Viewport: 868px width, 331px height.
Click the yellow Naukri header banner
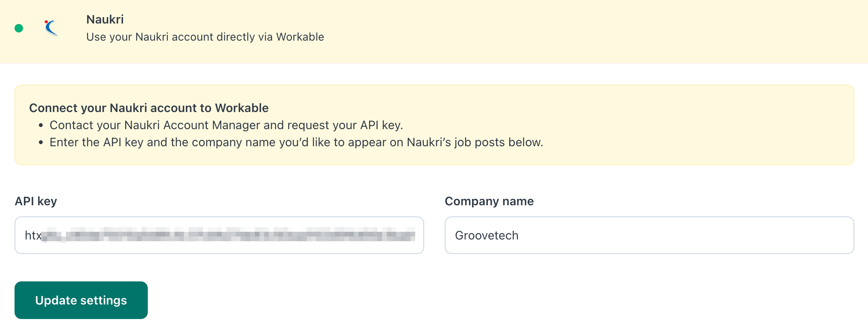tap(434, 32)
